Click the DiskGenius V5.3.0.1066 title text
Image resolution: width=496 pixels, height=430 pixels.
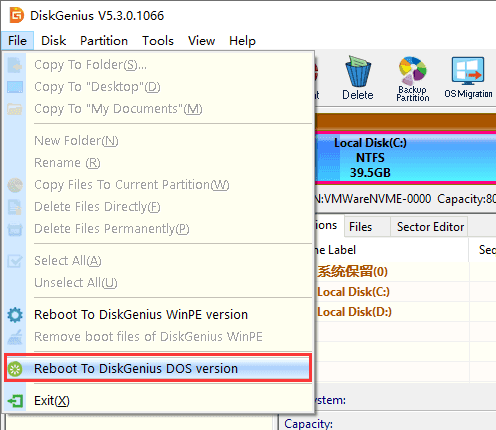tap(97, 16)
